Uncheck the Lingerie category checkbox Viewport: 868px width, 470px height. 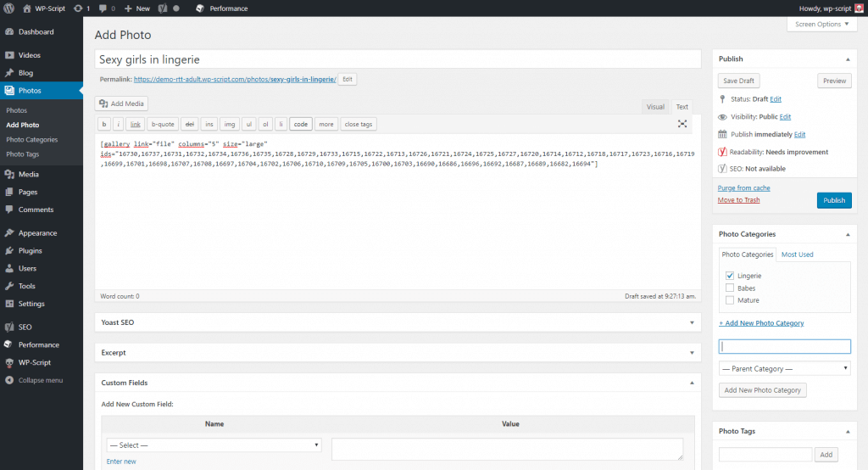(730, 276)
